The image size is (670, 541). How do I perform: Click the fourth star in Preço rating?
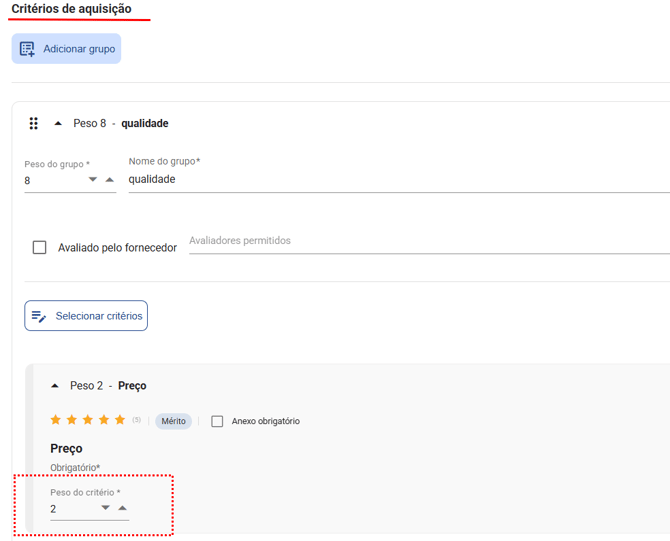point(104,420)
